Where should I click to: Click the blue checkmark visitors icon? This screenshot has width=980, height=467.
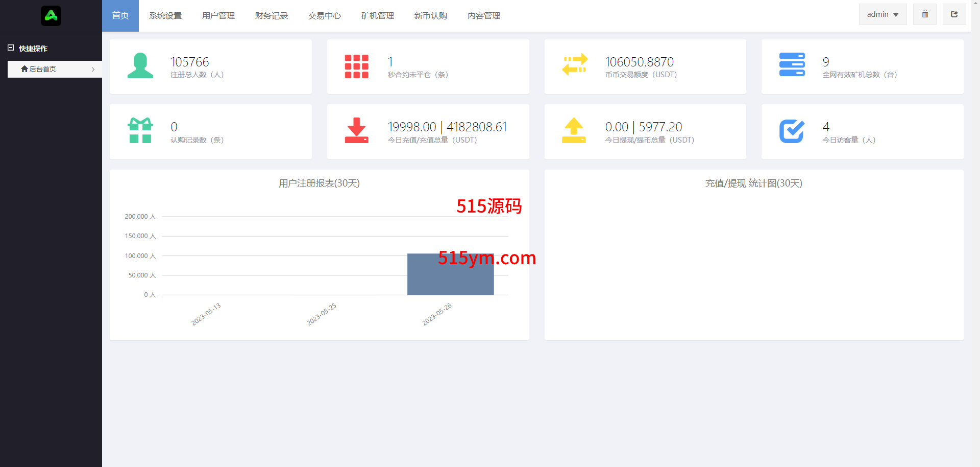tap(792, 131)
